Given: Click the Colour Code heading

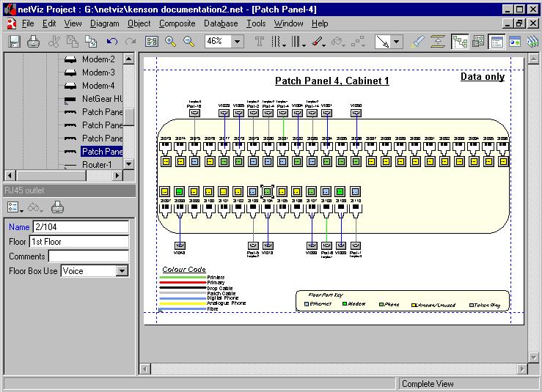Looking at the screenshot, I should (x=184, y=270).
